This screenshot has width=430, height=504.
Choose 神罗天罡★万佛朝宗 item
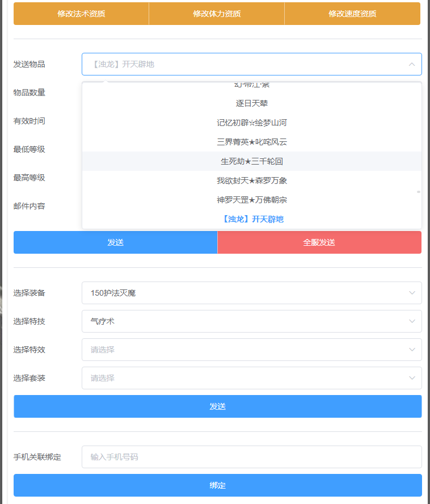[251, 200]
